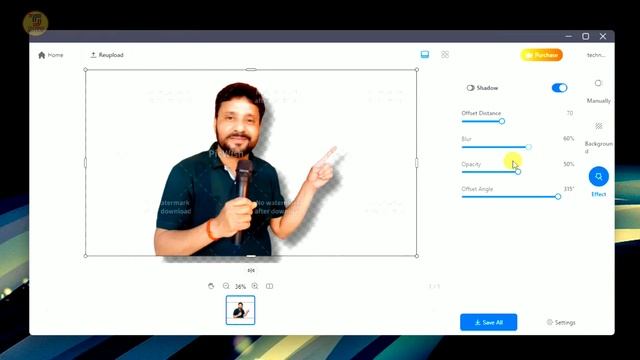This screenshot has width=640, height=360.
Task: Click the top-left canvas corner handle
Action: (x=86, y=70)
